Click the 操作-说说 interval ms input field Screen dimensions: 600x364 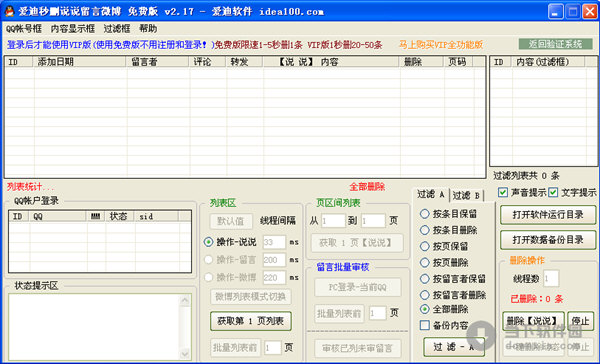(274, 242)
